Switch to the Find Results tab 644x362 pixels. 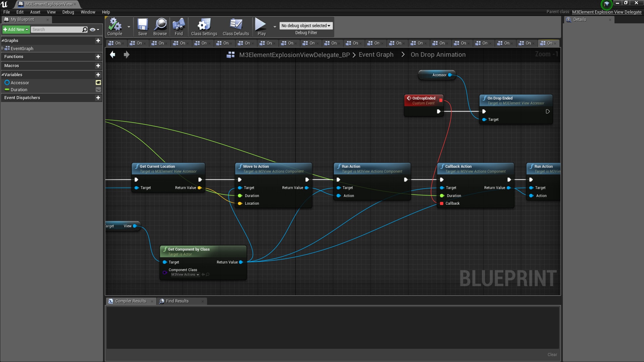click(177, 301)
